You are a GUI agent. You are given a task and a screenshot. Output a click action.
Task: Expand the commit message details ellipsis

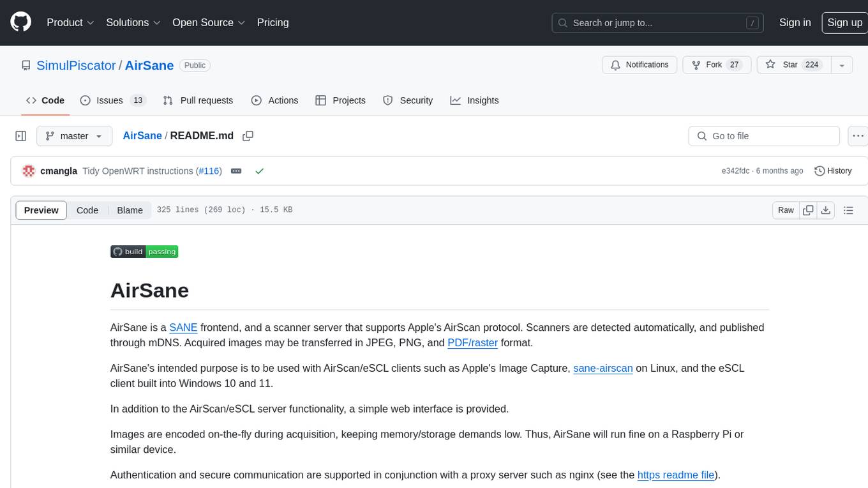coord(236,171)
